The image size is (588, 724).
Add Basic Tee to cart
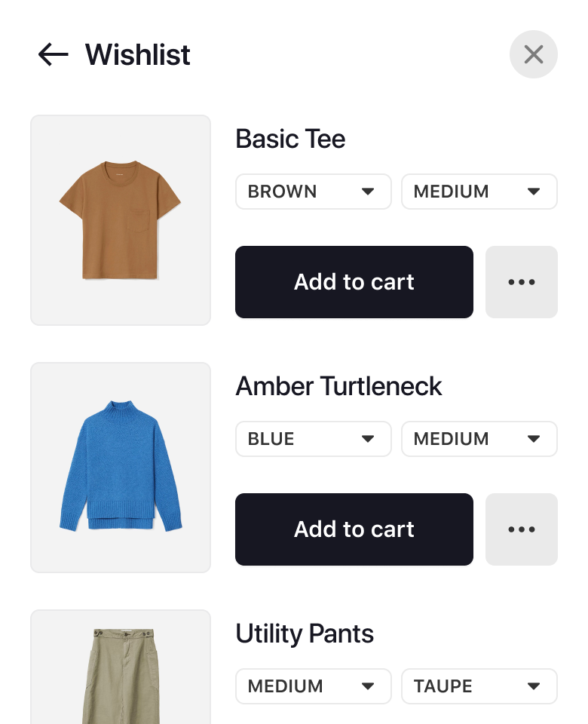coord(354,282)
